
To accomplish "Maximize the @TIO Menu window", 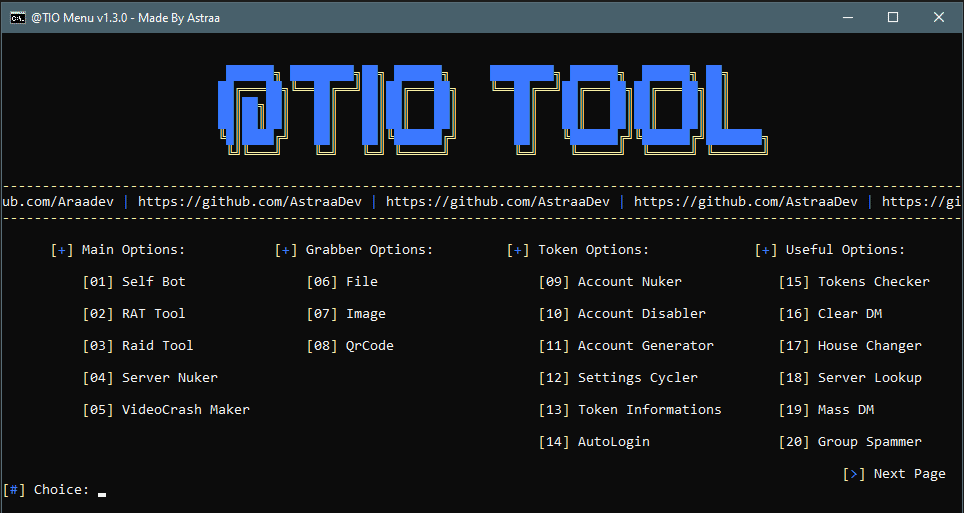I will [893, 17].
